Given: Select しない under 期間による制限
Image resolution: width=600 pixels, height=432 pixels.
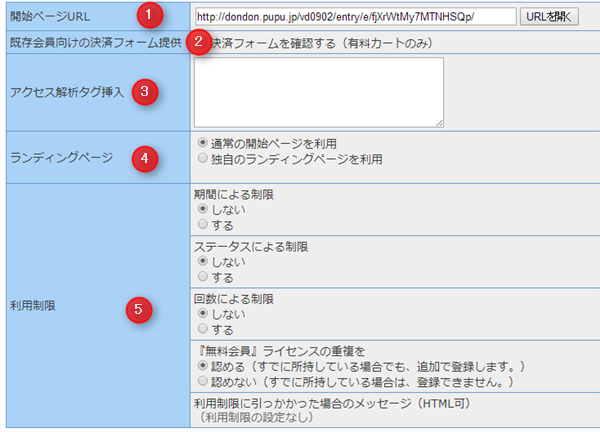Looking at the screenshot, I should point(203,210).
